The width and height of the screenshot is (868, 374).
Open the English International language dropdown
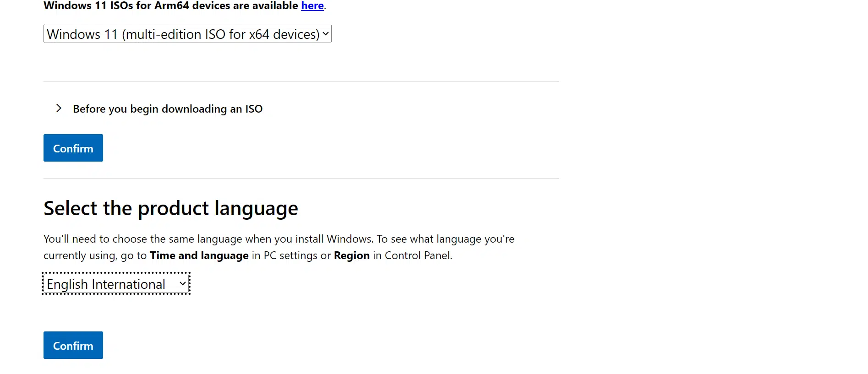click(x=106, y=284)
